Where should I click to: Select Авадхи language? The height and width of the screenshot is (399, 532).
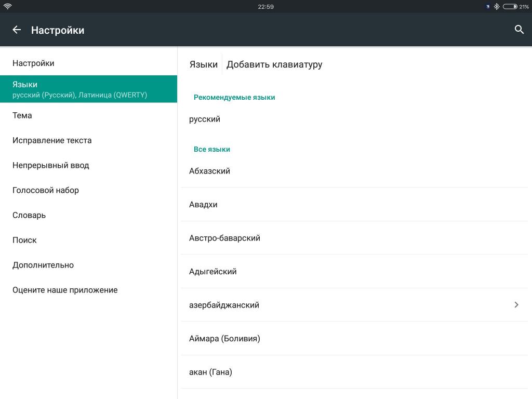coord(354,204)
